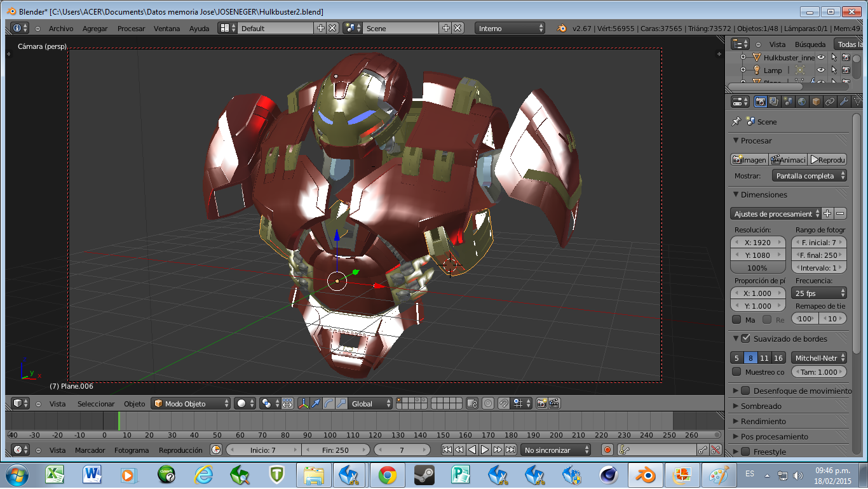Click the delete keyframe key icon
Image resolution: width=868 pixels, height=489 pixels.
715,450
